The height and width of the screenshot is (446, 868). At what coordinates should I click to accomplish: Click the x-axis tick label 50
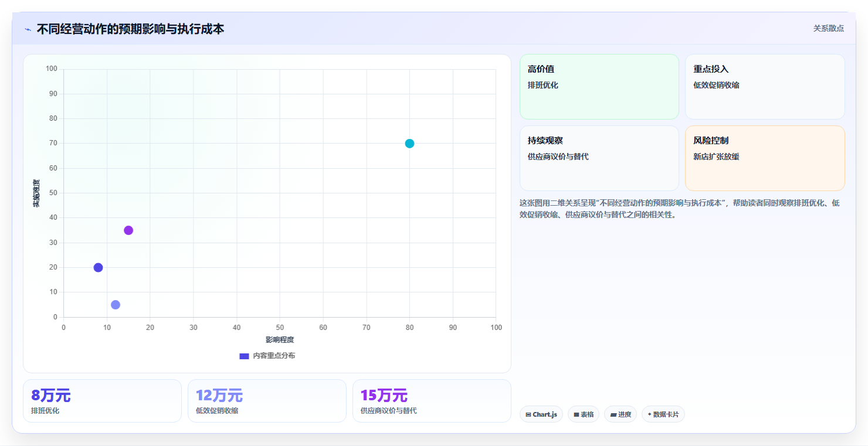(280, 328)
